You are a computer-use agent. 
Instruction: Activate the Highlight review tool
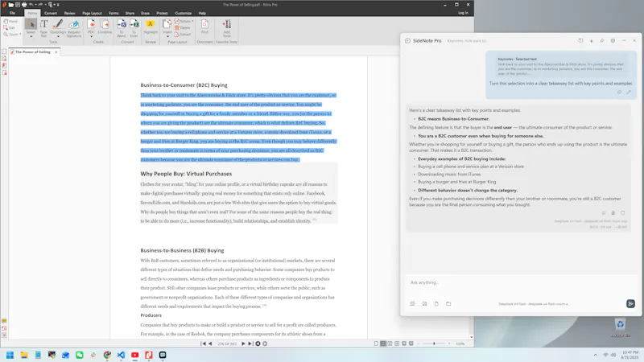151,27
